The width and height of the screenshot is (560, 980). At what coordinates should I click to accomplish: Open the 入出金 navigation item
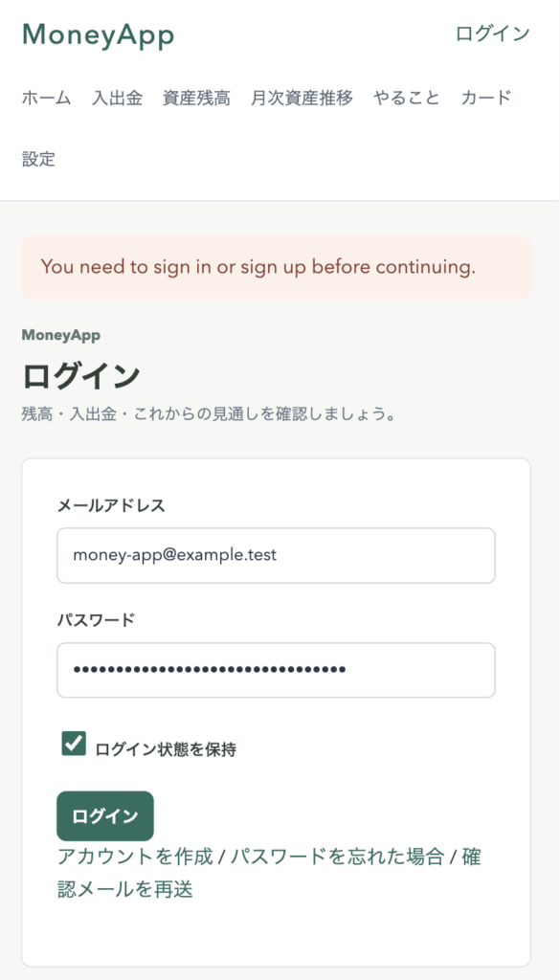[118, 99]
